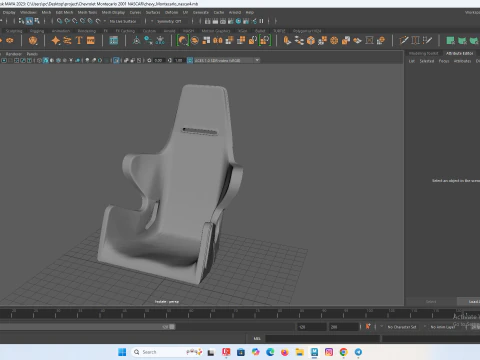Open the List menu in Attribute Editor
The image size is (480, 360).
[412, 61]
